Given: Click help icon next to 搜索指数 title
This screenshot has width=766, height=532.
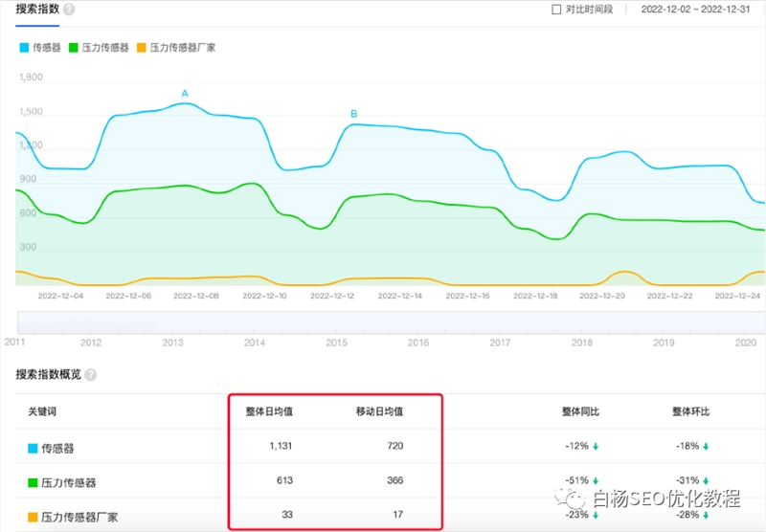Looking at the screenshot, I should pos(69,10).
